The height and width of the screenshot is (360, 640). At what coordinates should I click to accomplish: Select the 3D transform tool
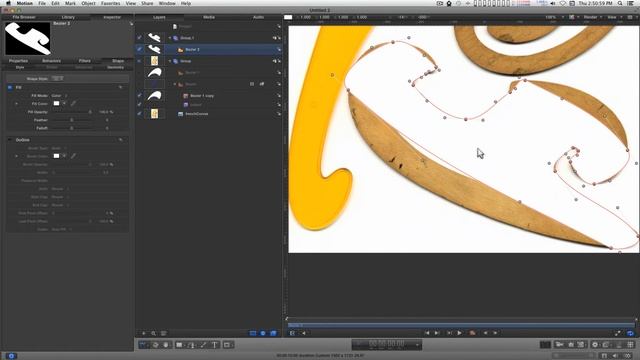[x=155, y=345]
